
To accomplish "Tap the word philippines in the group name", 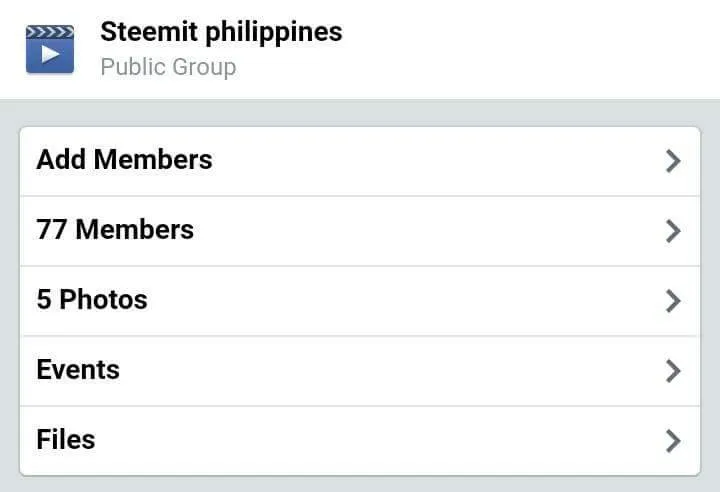I will pyautogui.click(x=274, y=33).
